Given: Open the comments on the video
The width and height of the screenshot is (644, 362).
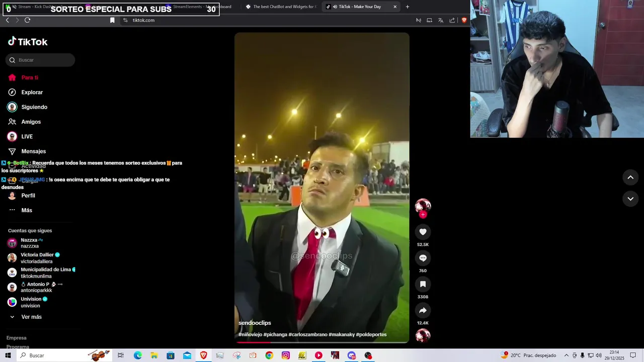Looking at the screenshot, I should click(423, 258).
